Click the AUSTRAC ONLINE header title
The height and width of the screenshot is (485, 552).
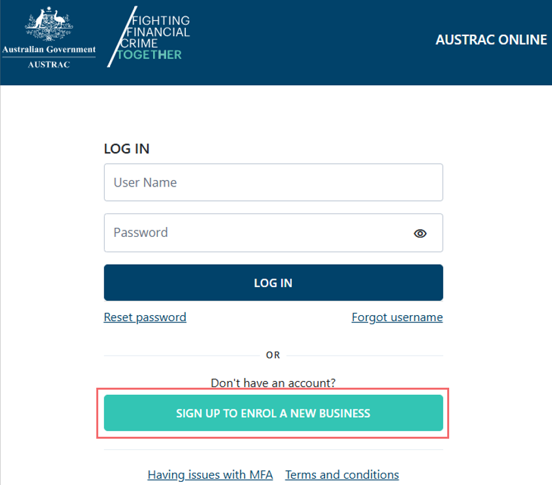(x=491, y=40)
